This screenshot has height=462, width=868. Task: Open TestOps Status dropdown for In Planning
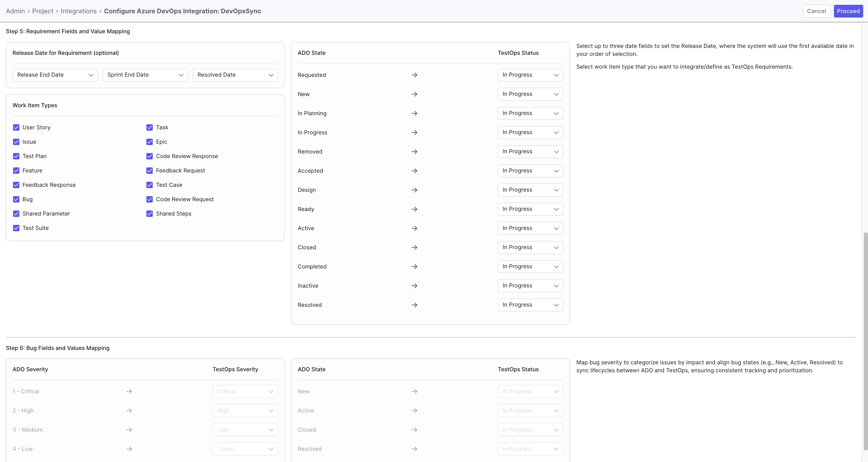530,113
